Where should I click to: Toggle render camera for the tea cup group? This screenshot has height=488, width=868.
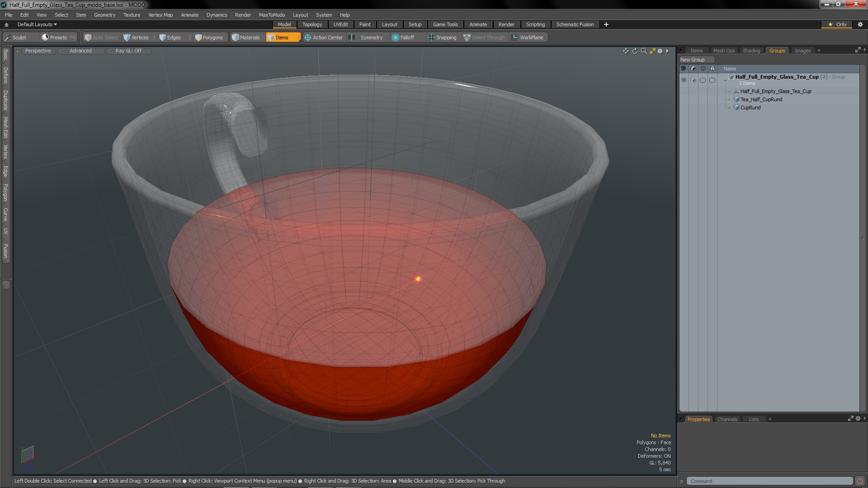(x=693, y=80)
